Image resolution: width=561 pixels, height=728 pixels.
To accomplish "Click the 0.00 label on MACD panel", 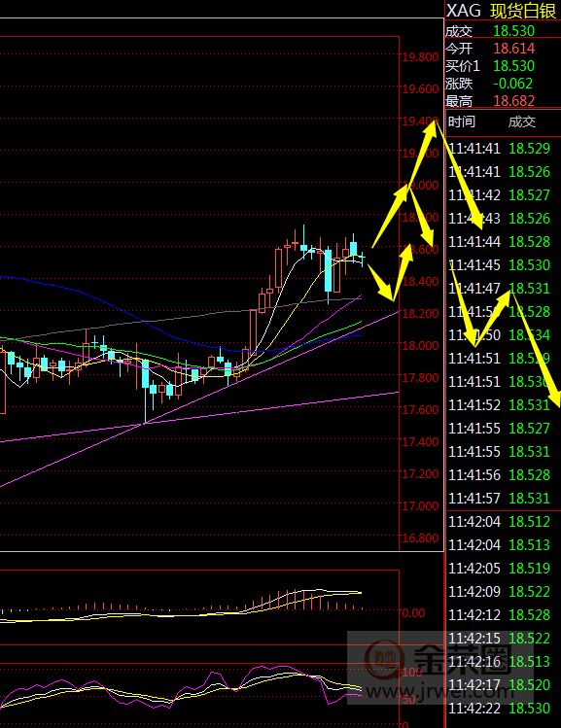I will pyautogui.click(x=413, y=613).
